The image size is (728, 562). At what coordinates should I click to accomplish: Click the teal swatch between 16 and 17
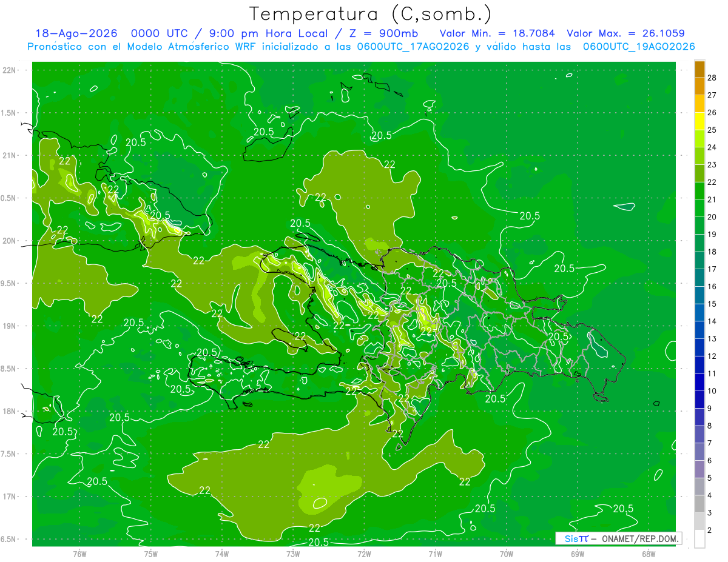click(699, 278)
